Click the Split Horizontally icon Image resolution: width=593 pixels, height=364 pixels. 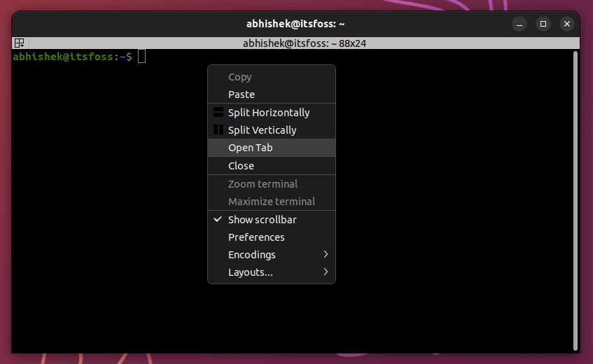(x=218, y=112)
